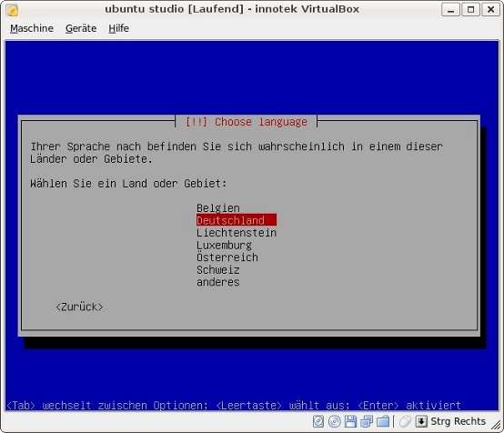Click the floppy disk status icon
The height and width of the screenshot is (433, 504).
pyautogui.click(x=350, y=421)
